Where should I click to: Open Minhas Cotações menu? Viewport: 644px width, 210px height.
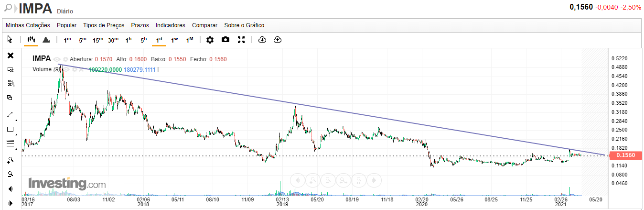pos(28,25)
